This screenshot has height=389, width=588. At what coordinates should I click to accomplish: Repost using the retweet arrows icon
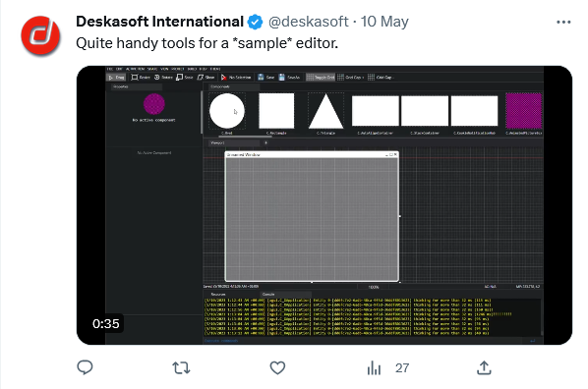click(181, 368)
